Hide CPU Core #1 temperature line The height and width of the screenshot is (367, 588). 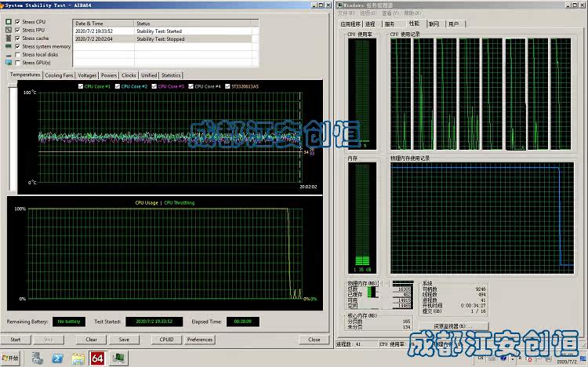[x=81, y=86]
